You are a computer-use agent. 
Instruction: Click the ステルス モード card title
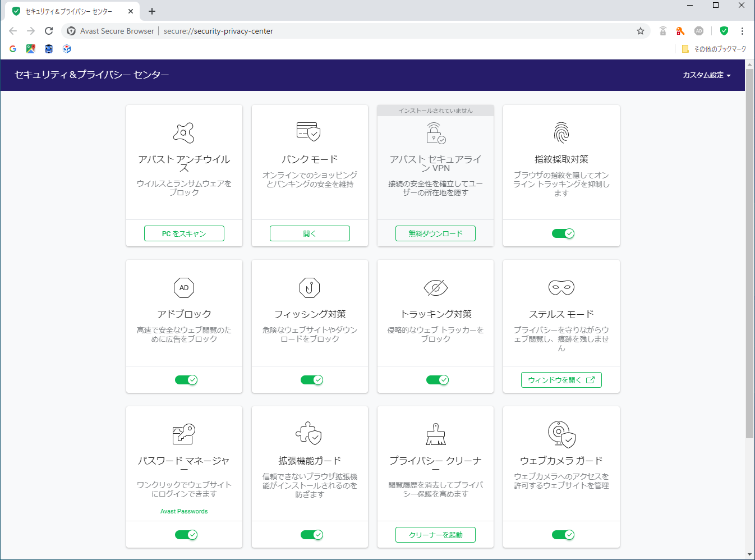[x=561, y=314]
